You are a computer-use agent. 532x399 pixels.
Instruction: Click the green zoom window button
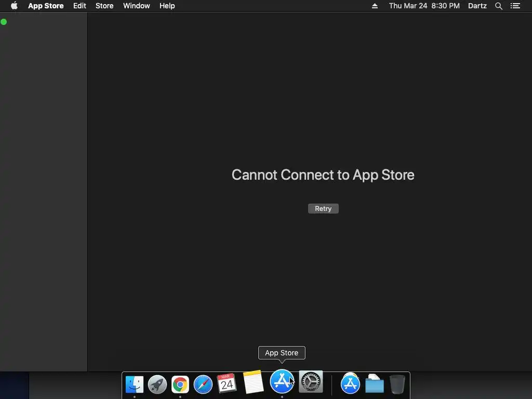click(x=4, y=22)
